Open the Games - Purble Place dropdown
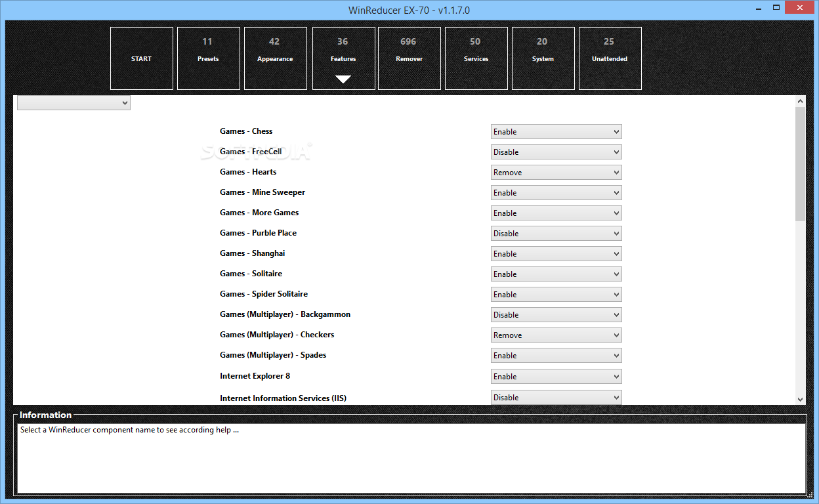The height and width of the screenshot is (504, 819). click(x=556, y=234)
